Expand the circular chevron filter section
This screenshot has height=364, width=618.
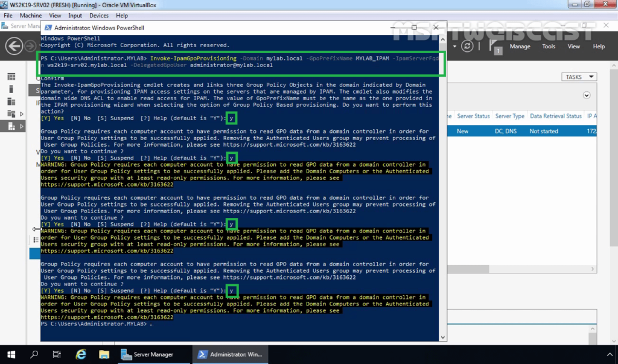pyautogui.click(x=587, y=95)
